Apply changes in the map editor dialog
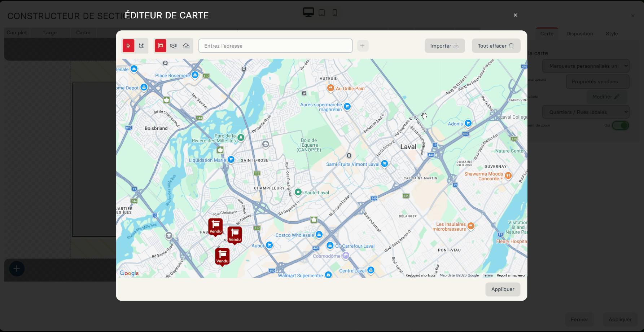 (x=503, y=289)
